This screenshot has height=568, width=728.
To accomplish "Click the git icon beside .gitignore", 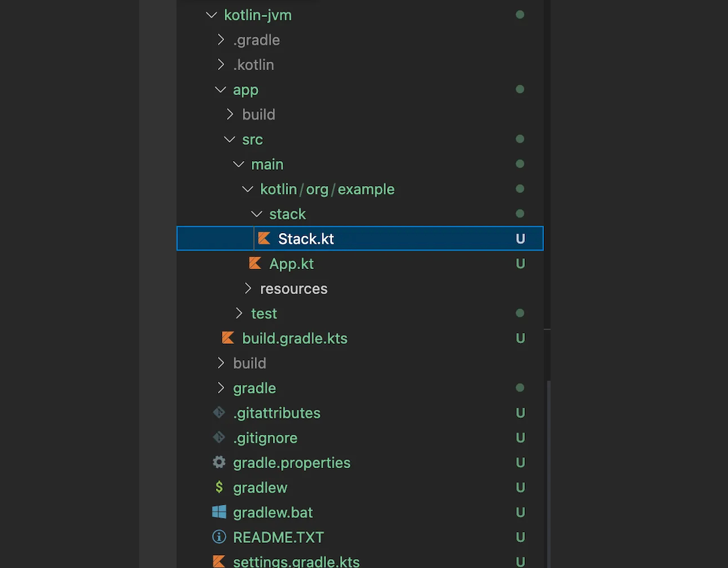I will [x=219, y=438].
